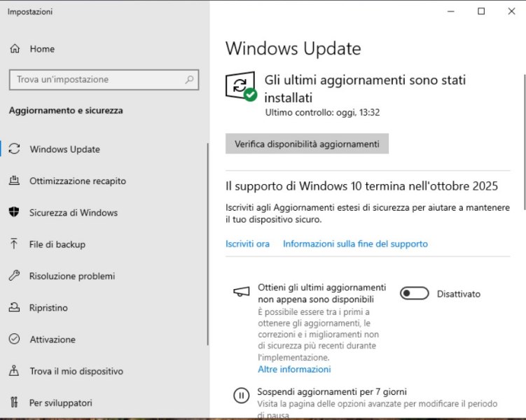This screenshot has width=526, height=420.
Task: Open Sicurezza di Windows shield icon
Action: click(14, 213)
